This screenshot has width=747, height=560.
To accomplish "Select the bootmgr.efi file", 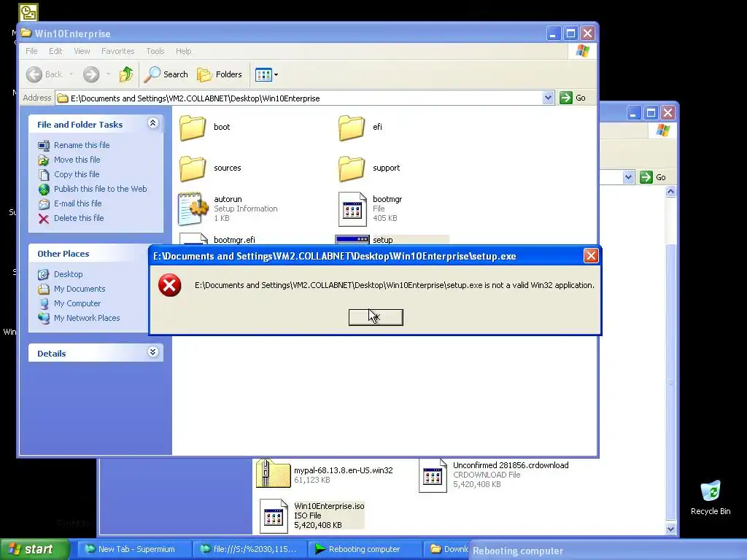I will pos(217,239).
